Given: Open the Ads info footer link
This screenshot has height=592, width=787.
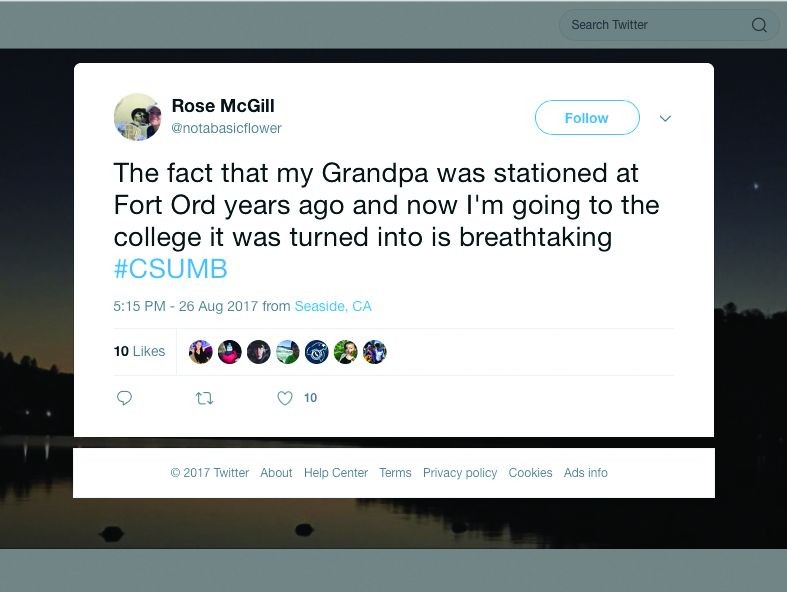Looking at the screenshot, I should (585, 473).
